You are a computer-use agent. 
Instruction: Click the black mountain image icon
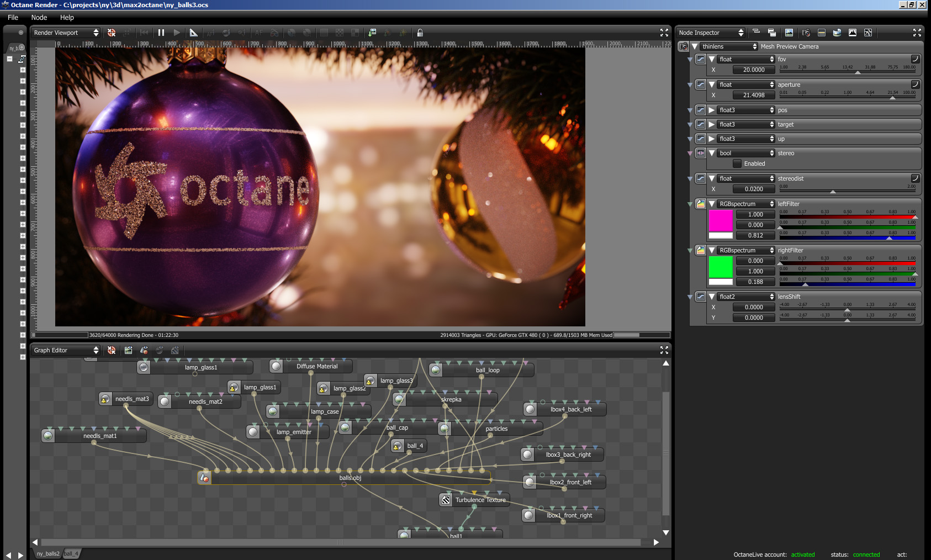pyautogui.click(x=853, y=33)
